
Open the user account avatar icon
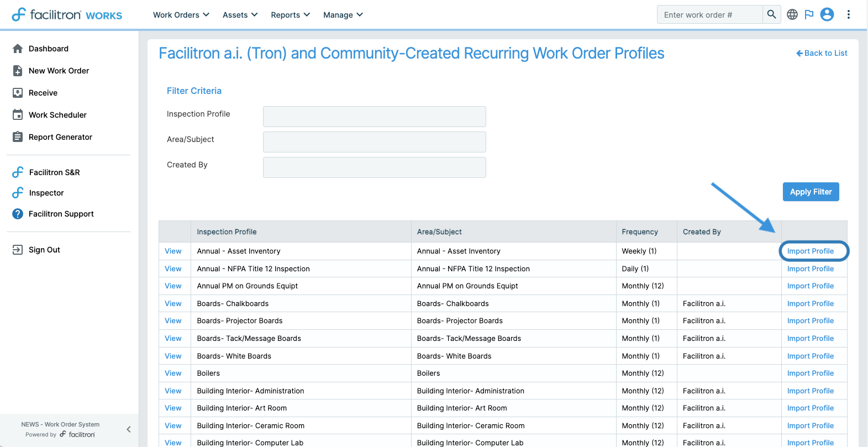pyautogui.click(x=827, y=14)
